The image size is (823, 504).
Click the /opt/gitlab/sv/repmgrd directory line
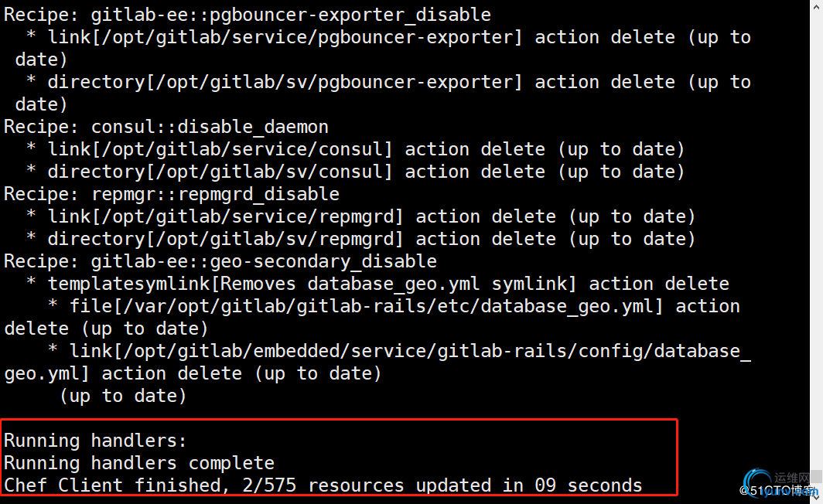point(361,239)
